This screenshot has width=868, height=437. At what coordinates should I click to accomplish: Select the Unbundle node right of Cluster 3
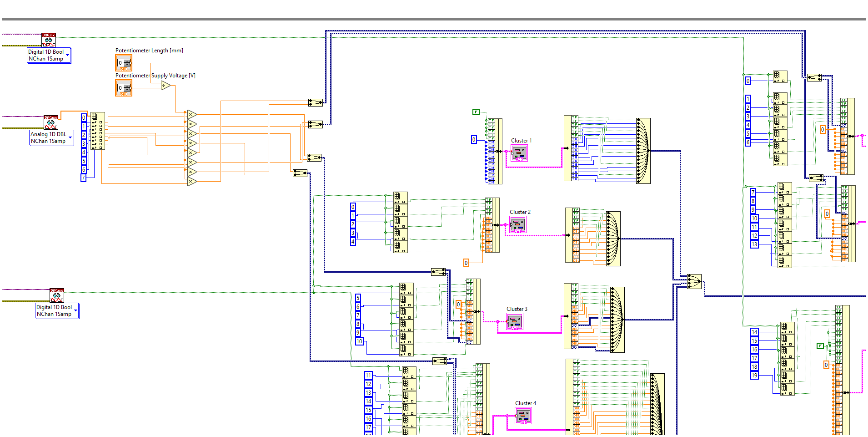(x=571, y=316)
